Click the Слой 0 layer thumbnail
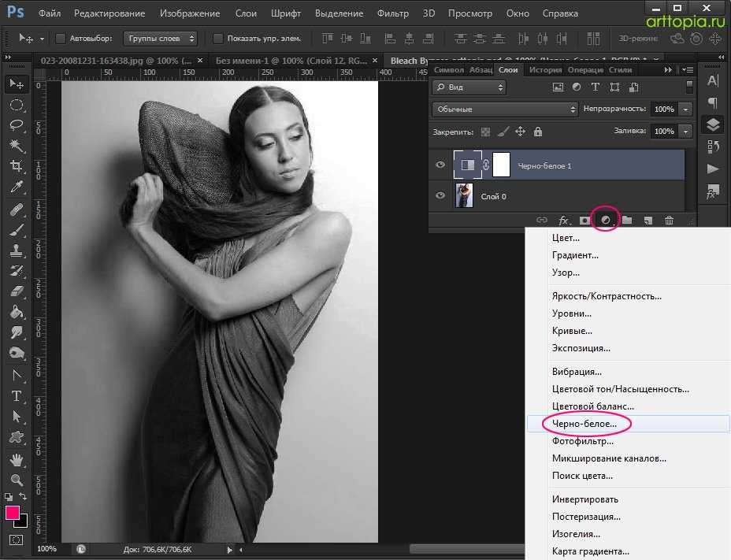Screen dimensions: 731x560 point(464,195)
